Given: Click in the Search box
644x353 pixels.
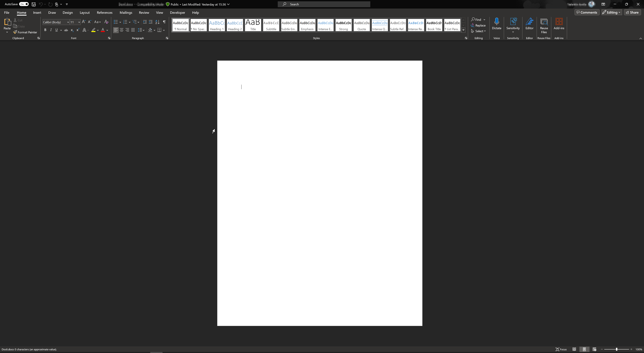Looking at the screenshot, I should coord(324,4).
